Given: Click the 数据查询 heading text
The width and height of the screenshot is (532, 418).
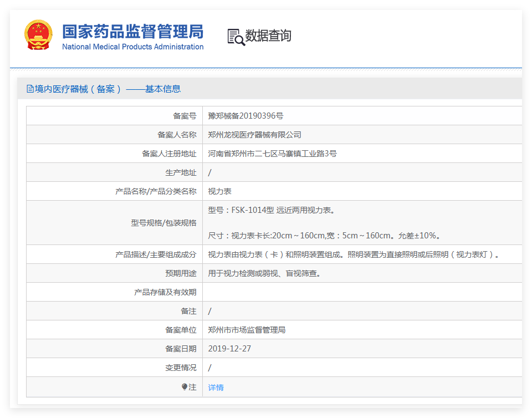Looking at the screenshot, I should click(x=268, y=36).
